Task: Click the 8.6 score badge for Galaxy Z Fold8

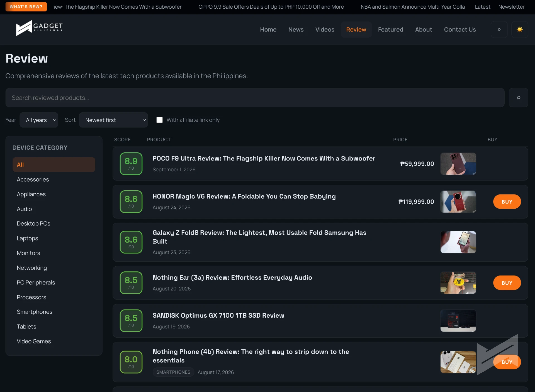Action: [131, 242]
